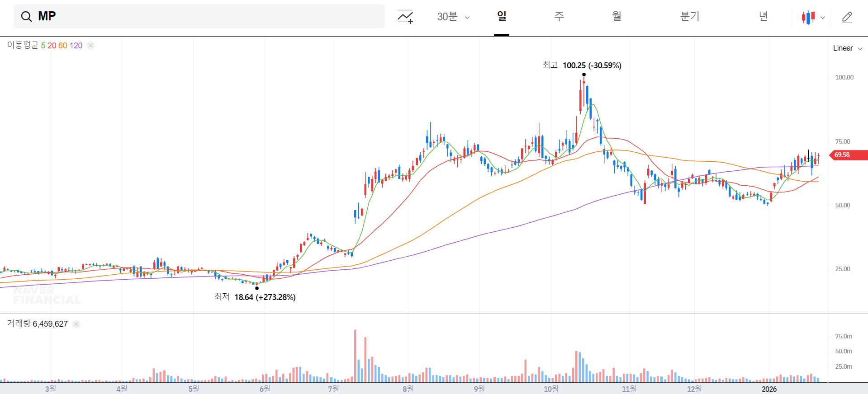The width and height of the screenshot is (868, 394).
Task: Focus the MP ticker search field
Action: (199, 16)
